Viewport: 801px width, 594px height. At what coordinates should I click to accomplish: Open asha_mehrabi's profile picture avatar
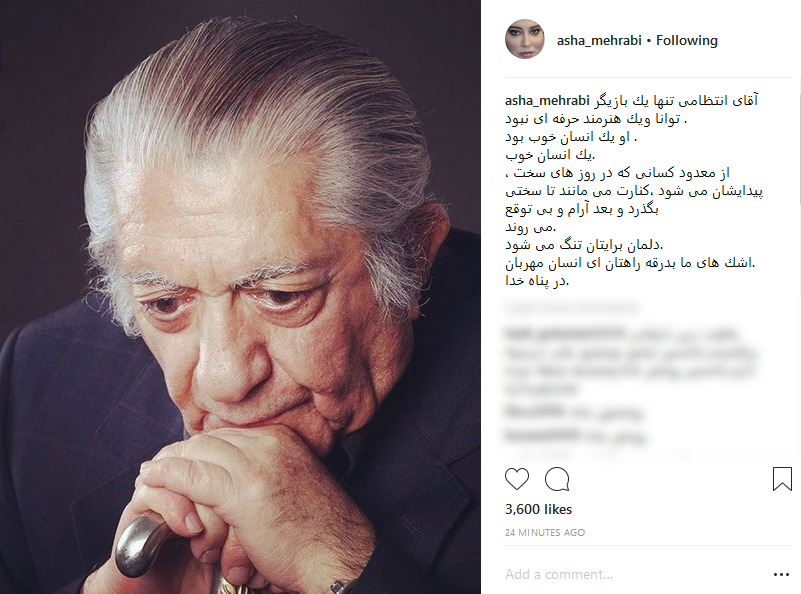(x=525, y=39)
